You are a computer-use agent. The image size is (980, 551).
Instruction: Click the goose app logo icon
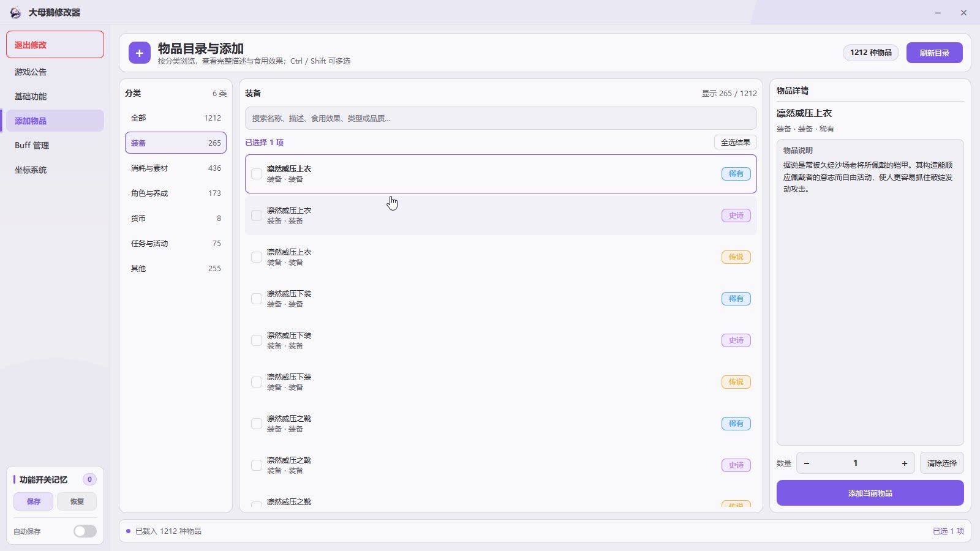(x=15, y=12)
